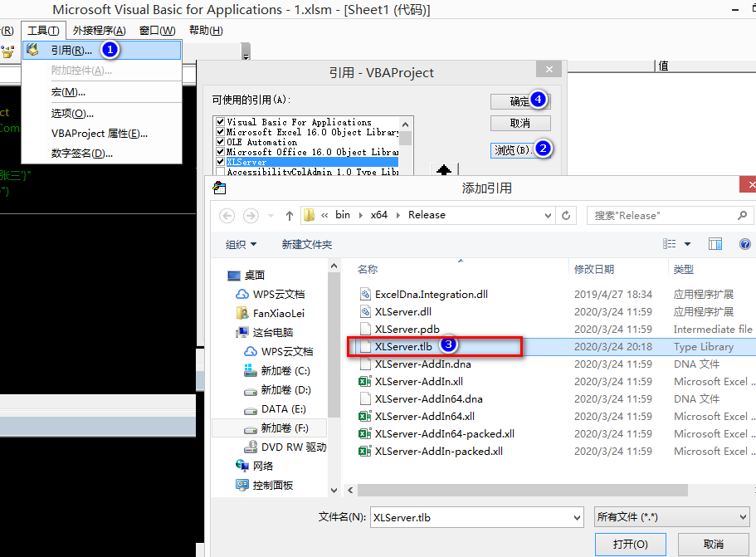This screenshot has height=557, width=756.
Task: Click the back arrow in 添加引用 dialog
Action: [x=227, y=216]
